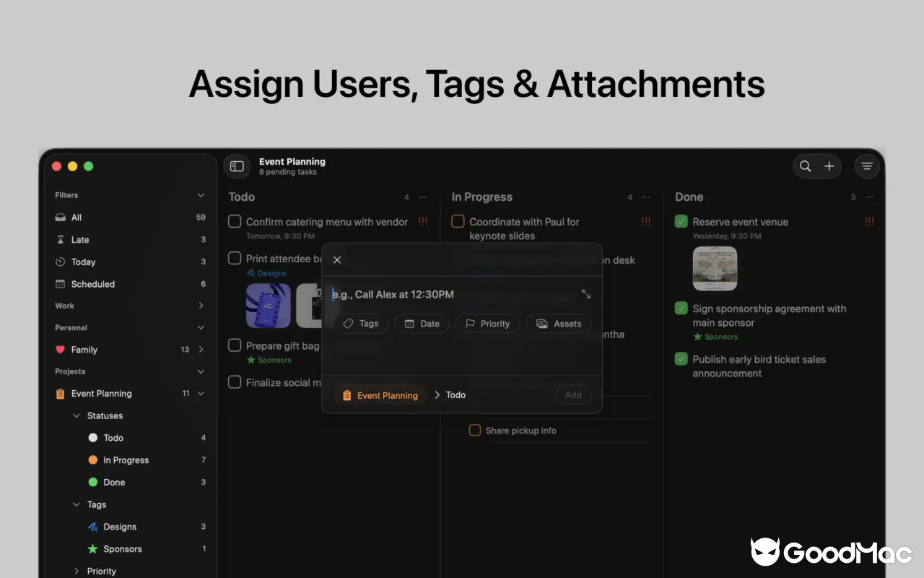Click Designs tag under Print attendee
The height and width of the screenshot is (578, 924).
266,273
